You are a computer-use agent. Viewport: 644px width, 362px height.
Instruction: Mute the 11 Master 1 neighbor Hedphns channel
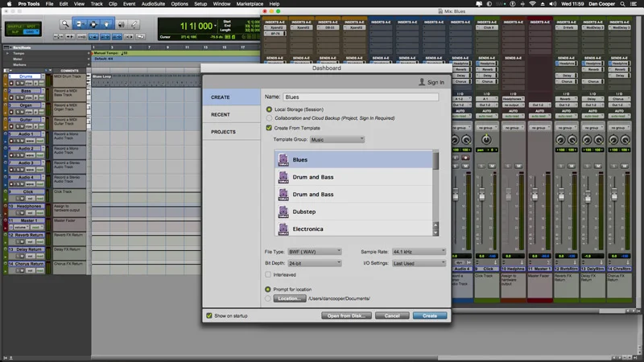(x=518, y=166)
